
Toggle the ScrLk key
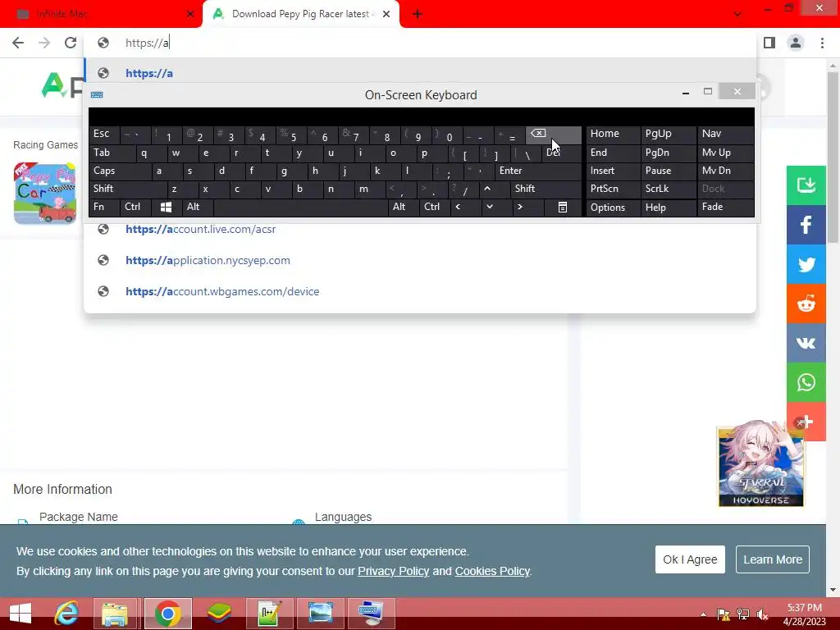point(668,189)
